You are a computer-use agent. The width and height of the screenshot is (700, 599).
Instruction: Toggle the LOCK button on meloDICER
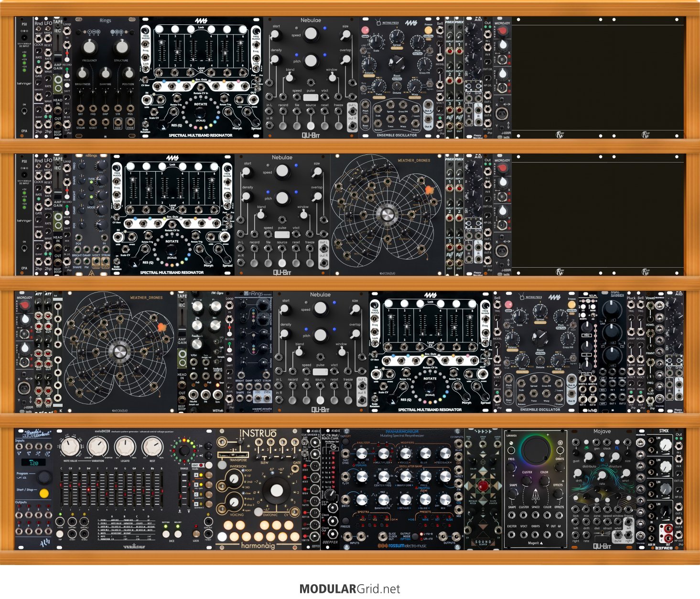(x=196, y=533)
